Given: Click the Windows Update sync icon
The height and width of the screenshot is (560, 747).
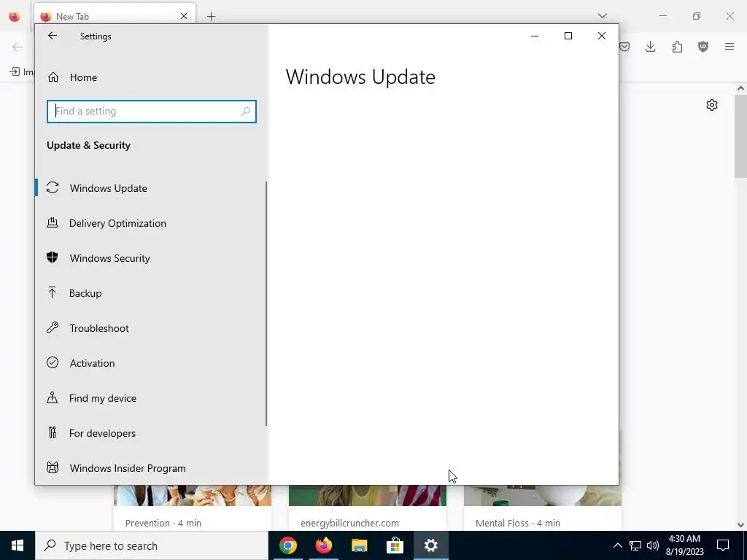Looking at the screenshot, I should pyautogui.click(x=53, y=187).
